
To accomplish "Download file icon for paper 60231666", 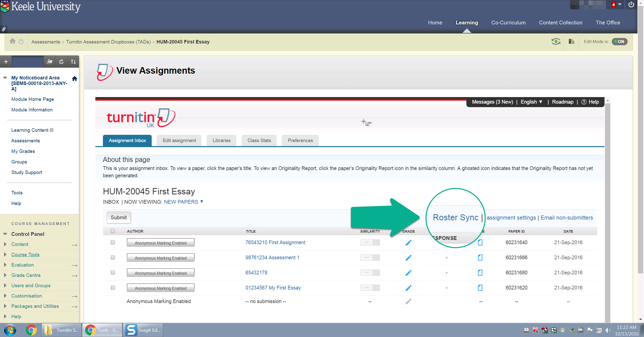I will [480, 258].
